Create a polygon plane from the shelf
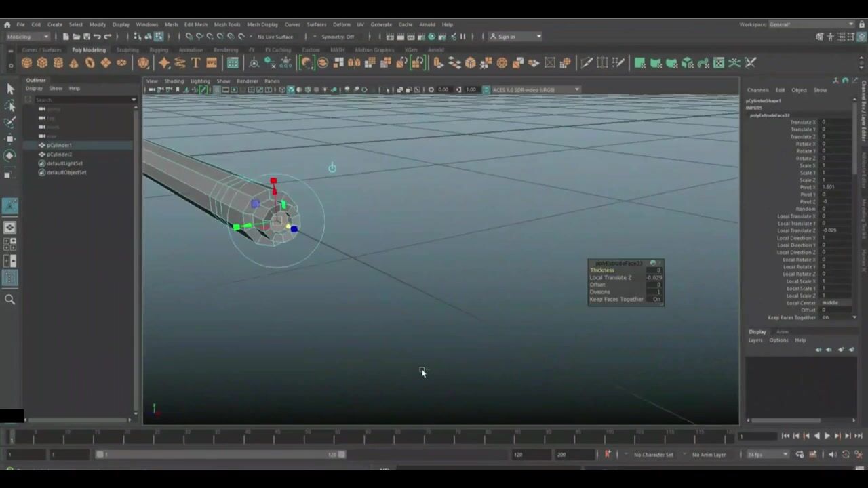 [x=105, y=63]
